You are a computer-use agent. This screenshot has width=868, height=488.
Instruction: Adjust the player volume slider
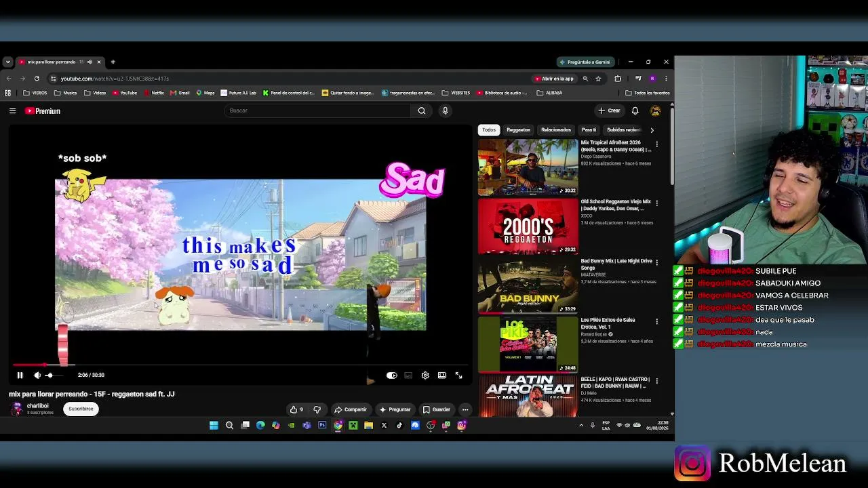(x=54, y=375)
